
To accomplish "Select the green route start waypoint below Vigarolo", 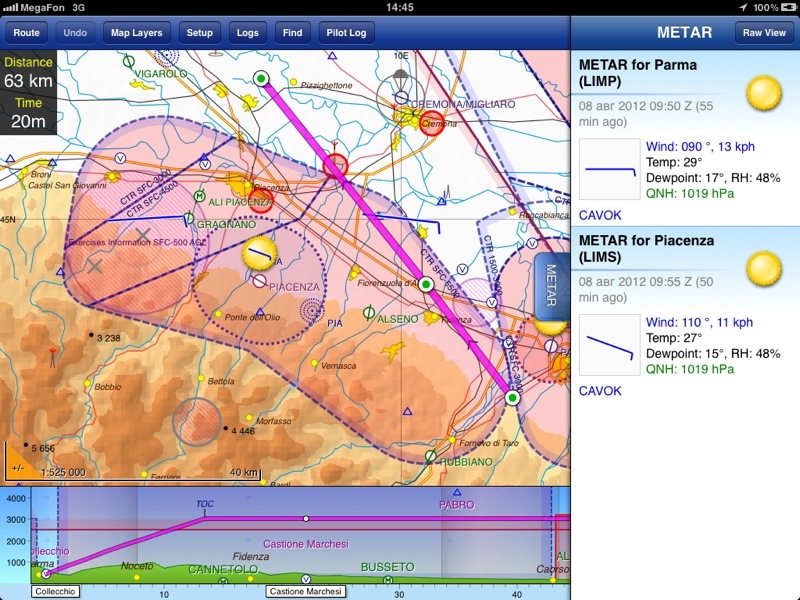I will (x=262, y=78).
